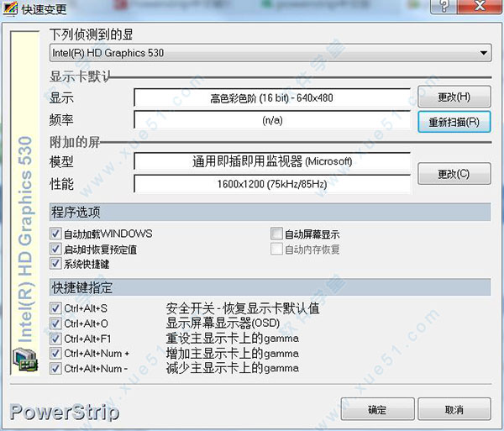Image resolution: width=504 pixels, height=431 pixels.
Task: Toggle Ctrl+Alt+O hotkey checkbox
Action: point(55,323)
